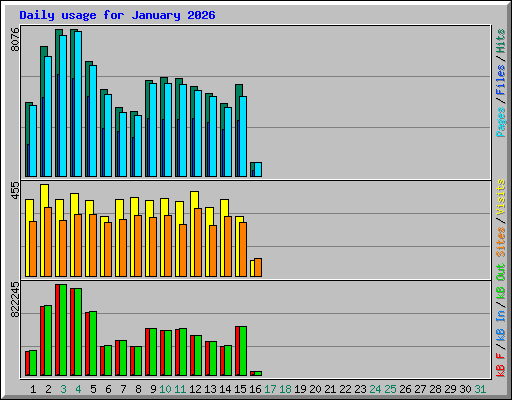
Task: Click the Visits legend label
Action: click(x=501, y=197)
